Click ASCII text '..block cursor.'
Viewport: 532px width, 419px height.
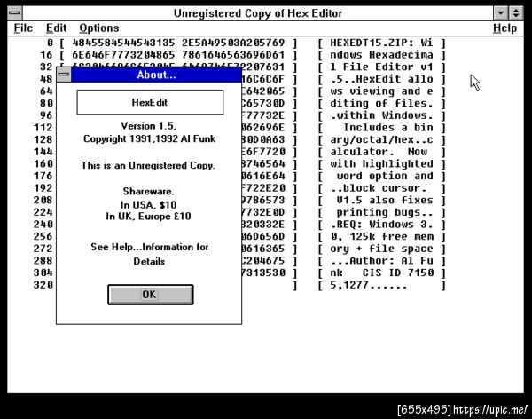coord(379,188)
